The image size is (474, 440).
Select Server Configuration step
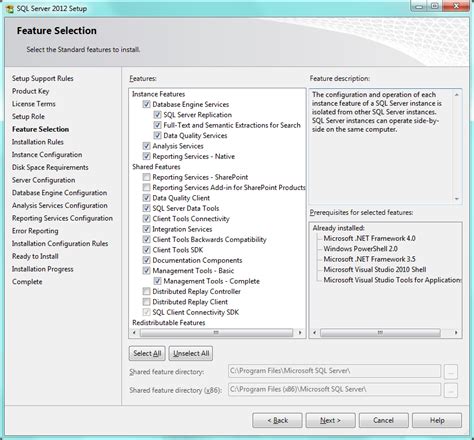(44, 180)
